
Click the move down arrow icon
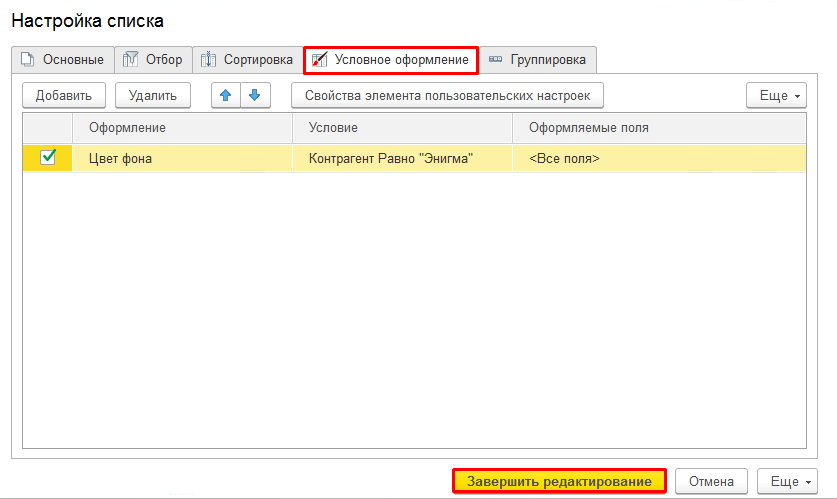pyautogui.click(x=254, y=95)
